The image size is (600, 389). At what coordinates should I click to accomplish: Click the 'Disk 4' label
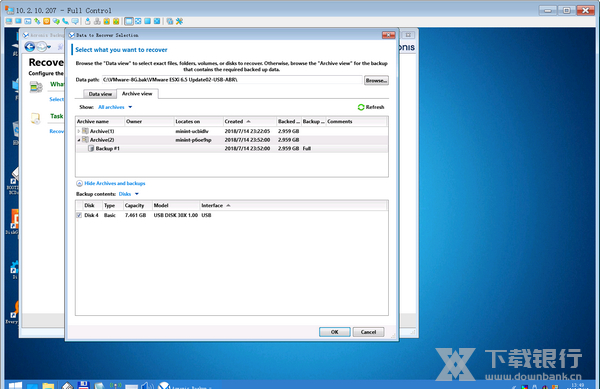(x=91, y=215)
